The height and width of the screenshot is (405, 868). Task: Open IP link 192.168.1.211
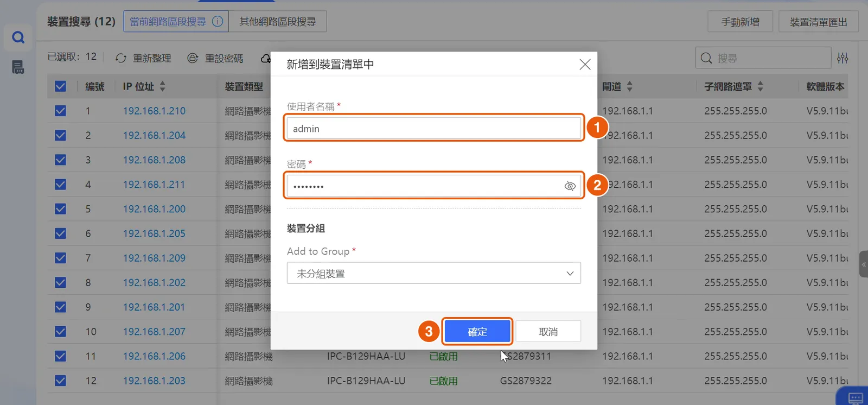[154, 185]
